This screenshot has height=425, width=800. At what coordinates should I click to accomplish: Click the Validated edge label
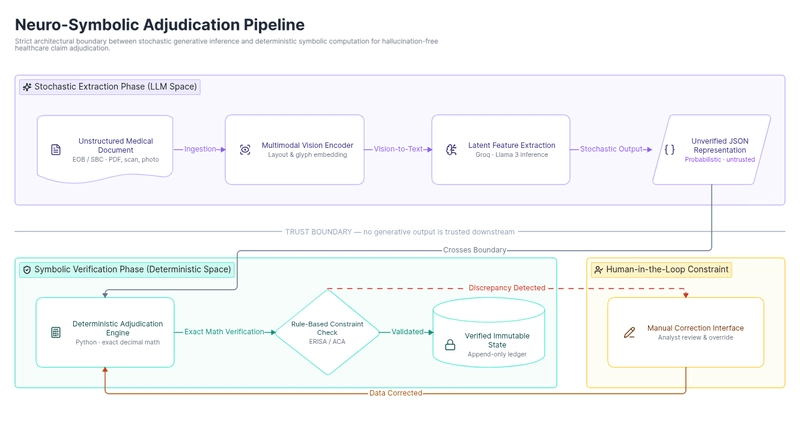tap(407, 332)
